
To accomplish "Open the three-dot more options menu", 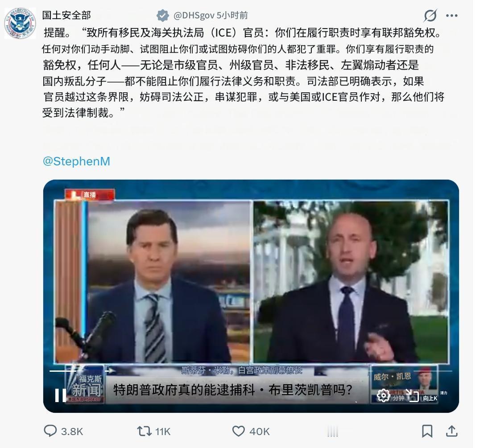I will pos(452,16).
